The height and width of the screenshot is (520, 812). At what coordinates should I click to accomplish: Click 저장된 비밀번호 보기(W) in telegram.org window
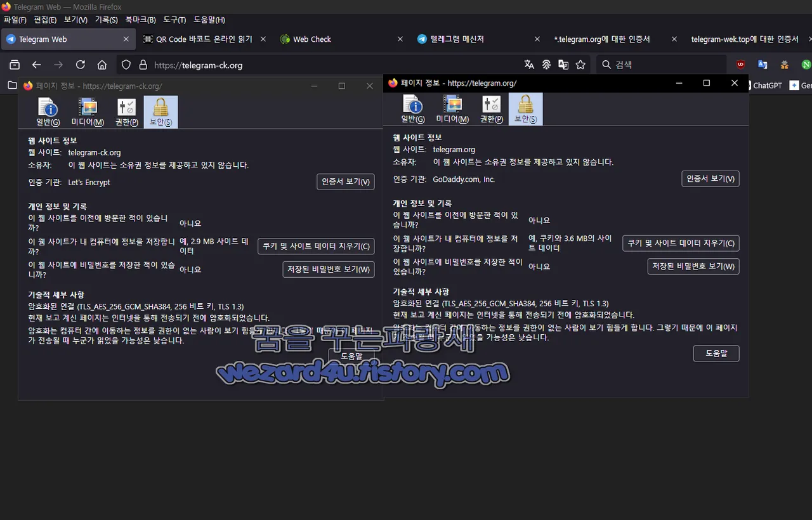point(693,266)
